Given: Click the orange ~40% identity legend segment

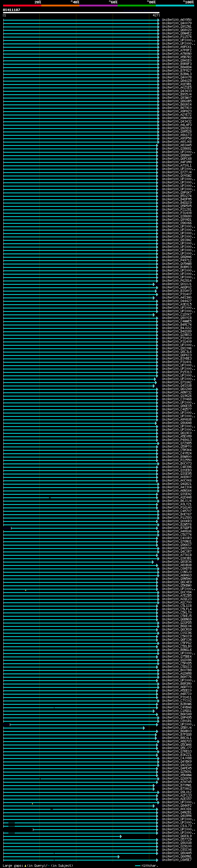Looking at the screenshot, I should point(60,6).
